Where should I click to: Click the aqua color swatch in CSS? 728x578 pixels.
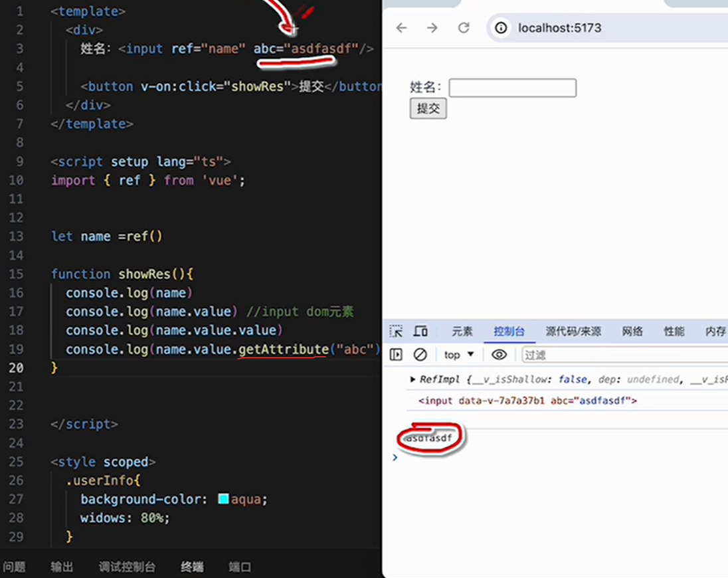coord(223,499)
